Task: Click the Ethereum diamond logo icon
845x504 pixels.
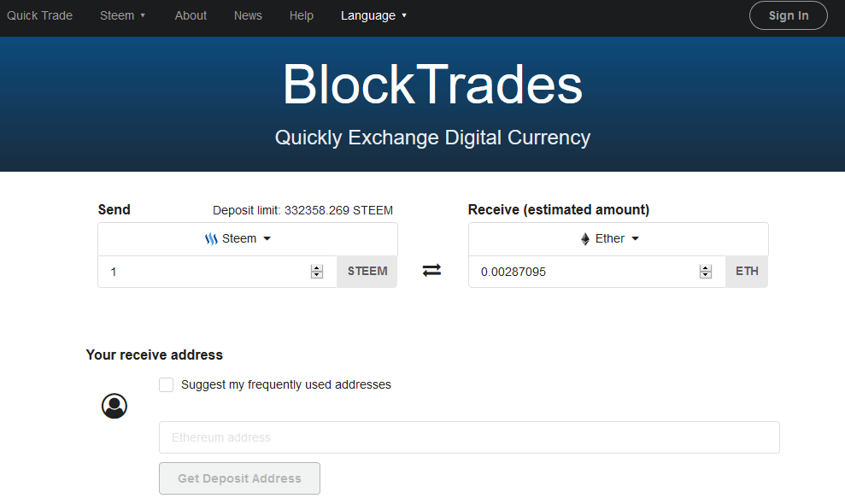Action: tap(585, 239)
